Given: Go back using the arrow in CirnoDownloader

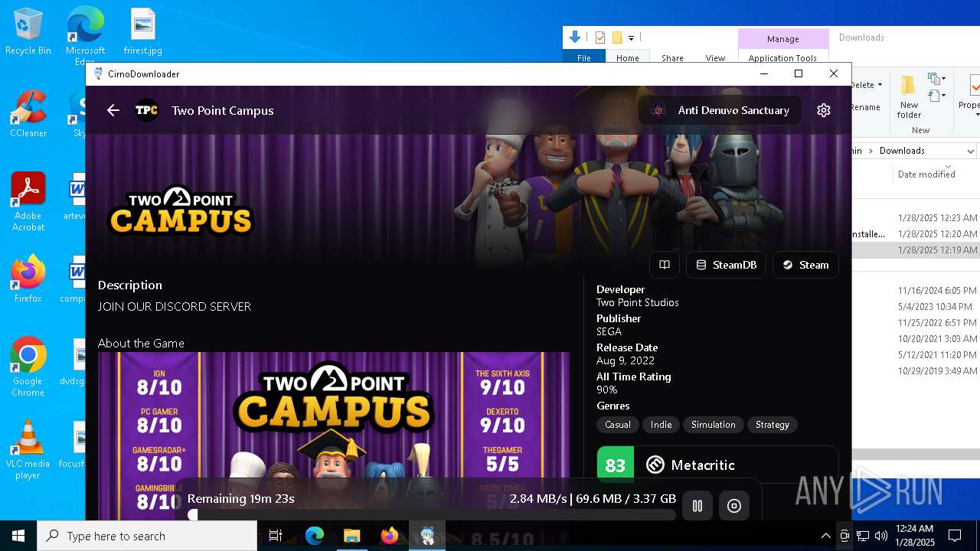Looking at the screenshot, I should [113, 110].
